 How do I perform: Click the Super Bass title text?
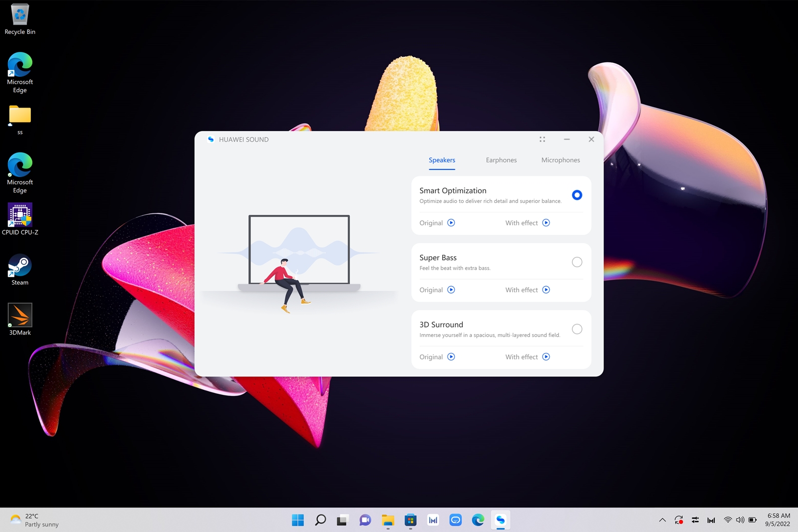click(x=438, y=258)
